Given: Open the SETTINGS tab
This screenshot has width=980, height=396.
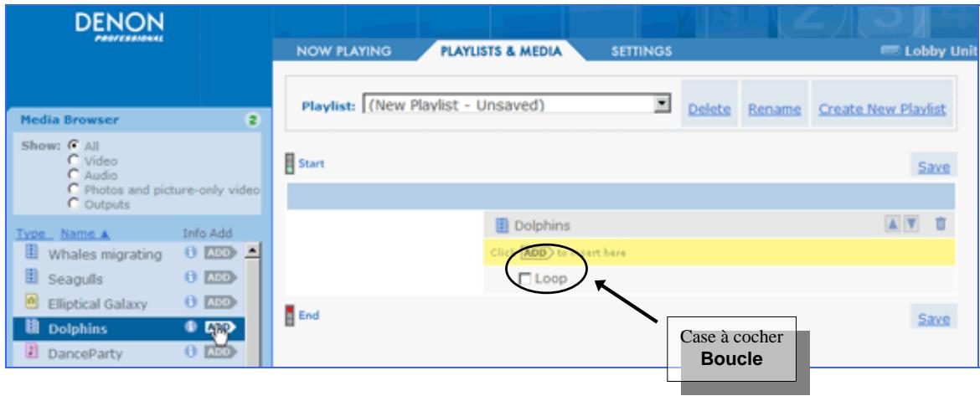Looking at the screenshot, I should [x=642, y=51].
